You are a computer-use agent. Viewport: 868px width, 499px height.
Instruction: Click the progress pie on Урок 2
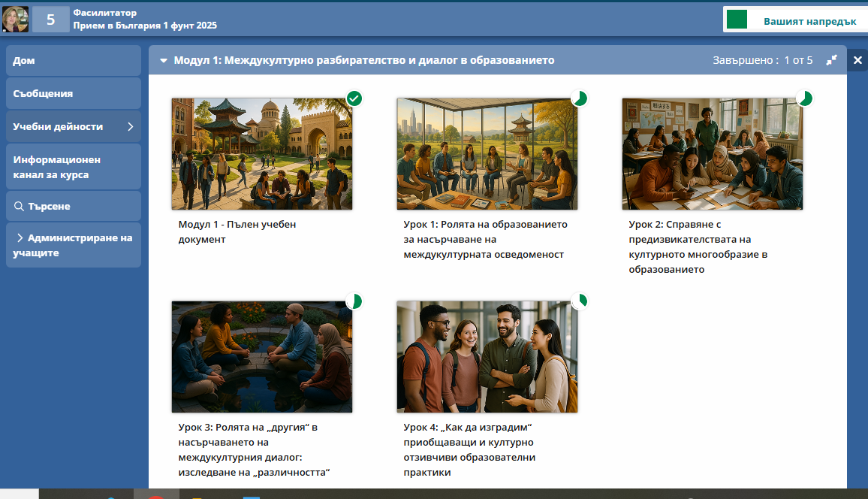804,98
